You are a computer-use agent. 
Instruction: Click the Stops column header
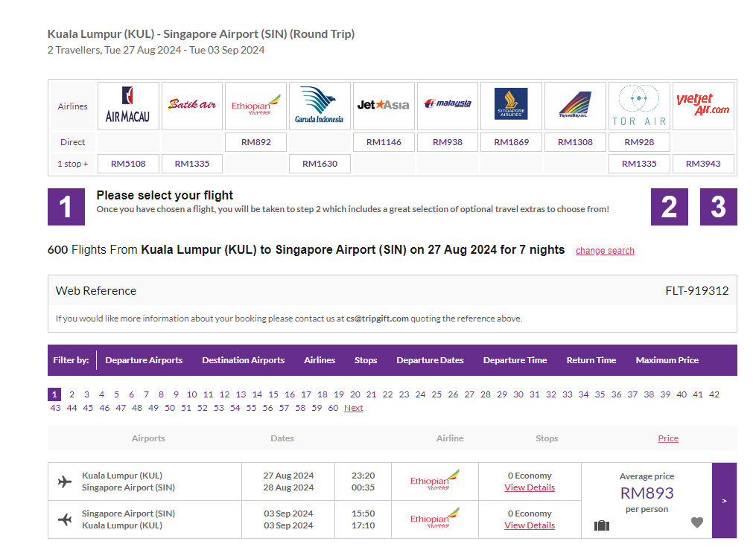547,438
